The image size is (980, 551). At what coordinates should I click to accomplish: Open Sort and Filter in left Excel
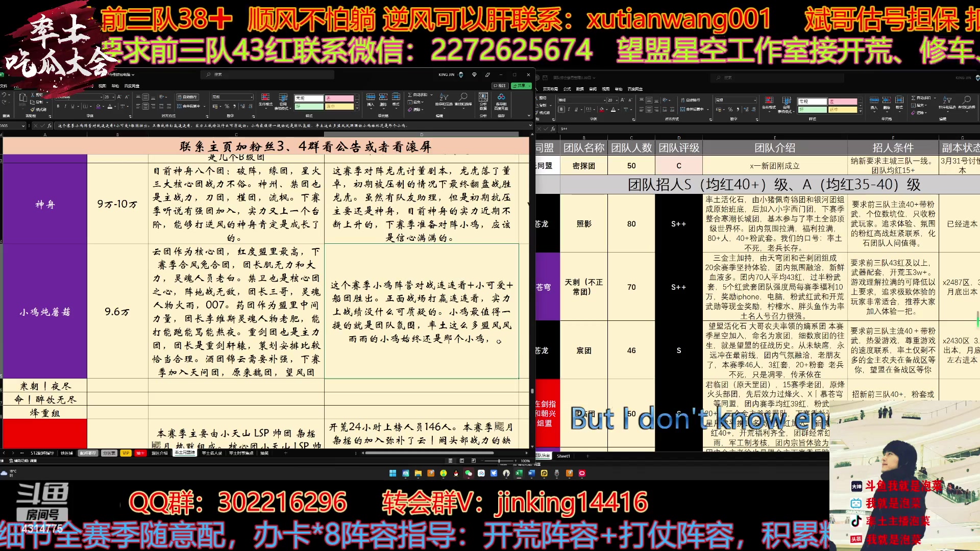pyautogui.click(x=444, y=101)
